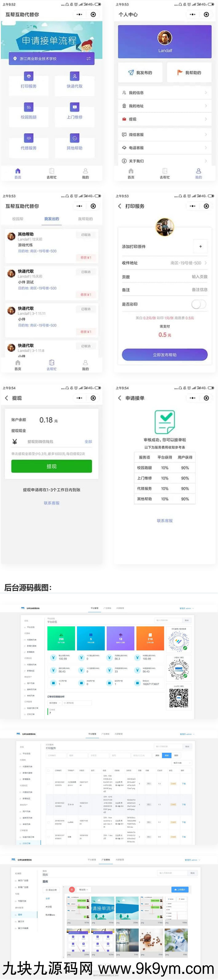Screen dimensions: 218x980
Task: Switch school with the swap arrows on 浙江商业职业技术学校
Action: (x=89, y=59)
